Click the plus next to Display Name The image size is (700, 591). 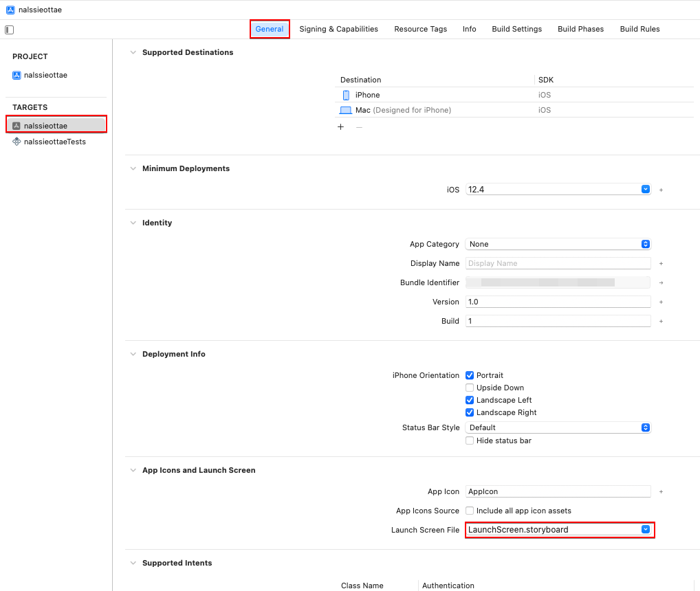[661, 264]
